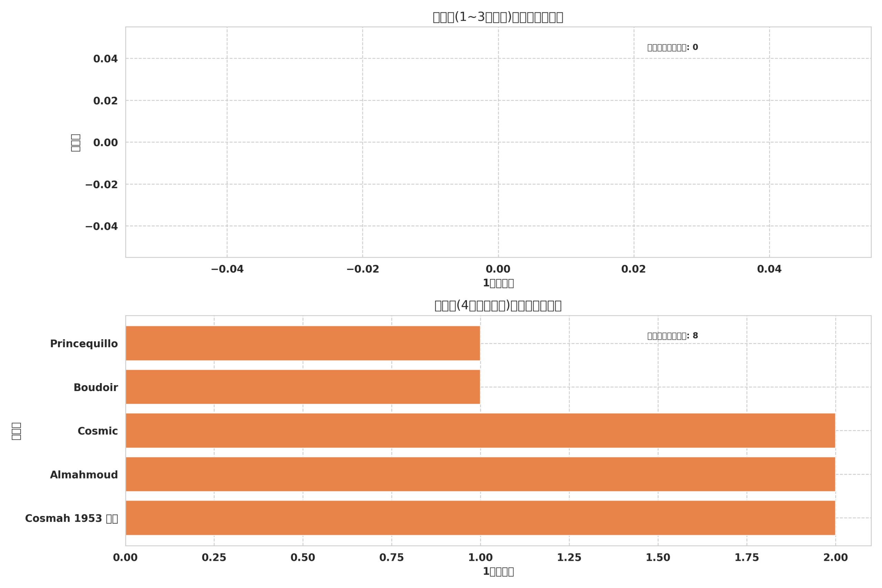Screen dimensions: 882x588
Task: Click the bottom chart x-axis label
Action: click(x=498, y=571)
